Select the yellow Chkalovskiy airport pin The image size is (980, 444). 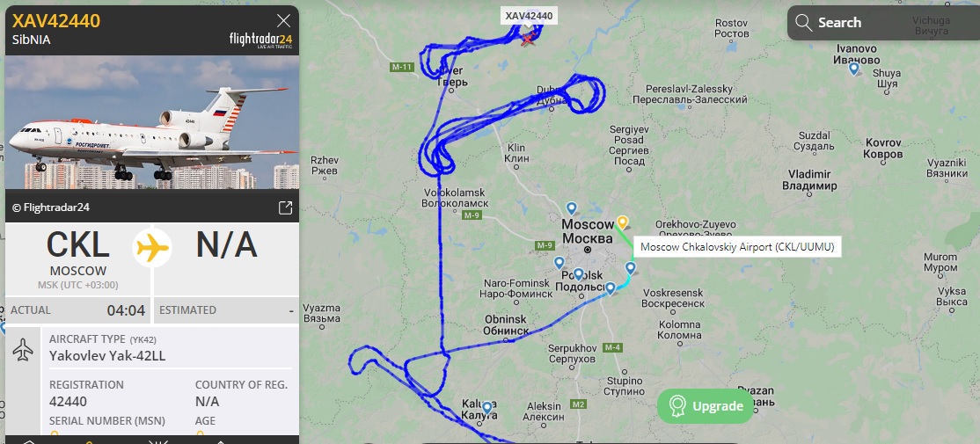pyautogui.click(x=622, y=222)
